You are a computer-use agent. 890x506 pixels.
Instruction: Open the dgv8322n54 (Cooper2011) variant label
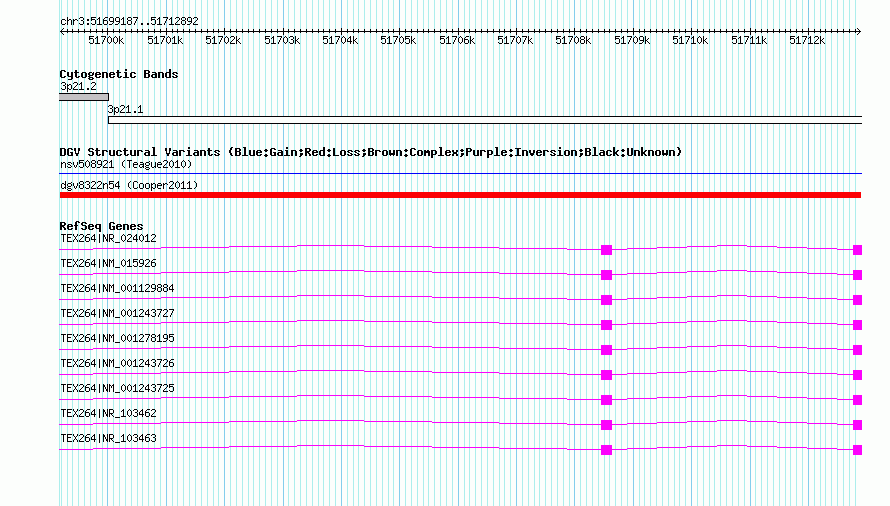click(129, 185)
